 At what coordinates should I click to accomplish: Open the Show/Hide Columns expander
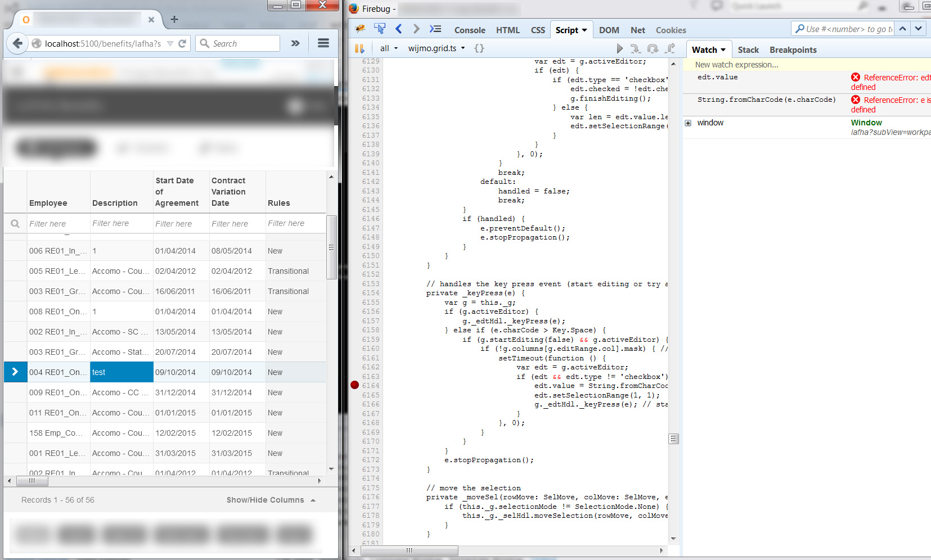tap(271, 500)
